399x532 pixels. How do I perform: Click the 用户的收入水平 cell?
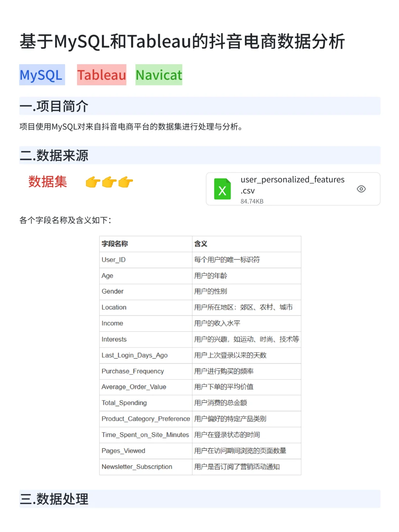click(x=246, y=323)
